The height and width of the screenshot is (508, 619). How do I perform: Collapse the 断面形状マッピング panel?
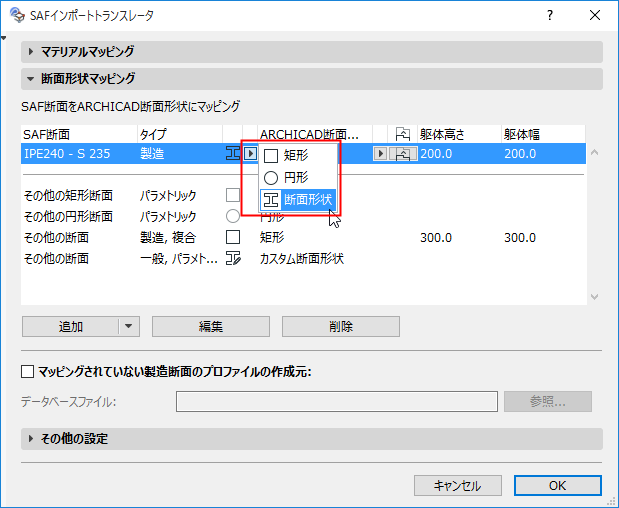click(311, 79)
